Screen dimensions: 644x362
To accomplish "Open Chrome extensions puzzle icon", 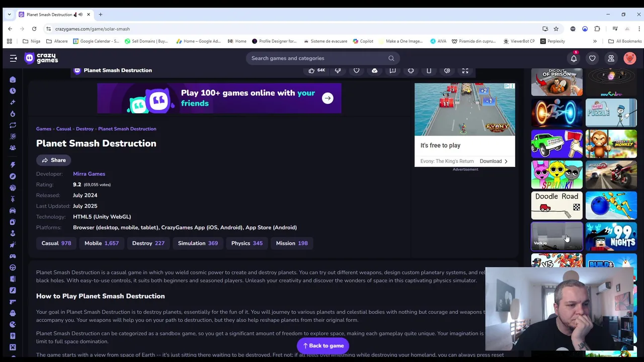I will pos(597,29).
